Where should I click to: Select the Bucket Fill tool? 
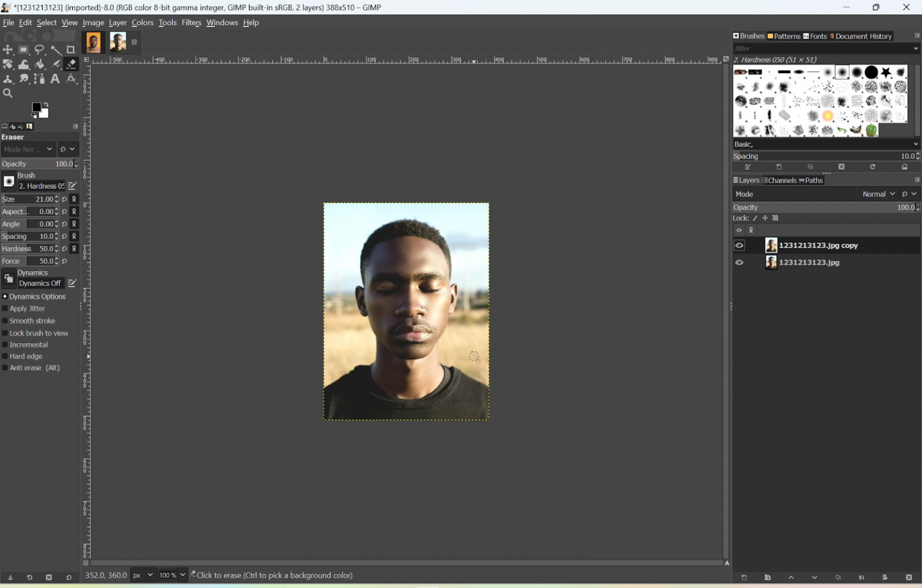tap(40, 64)
